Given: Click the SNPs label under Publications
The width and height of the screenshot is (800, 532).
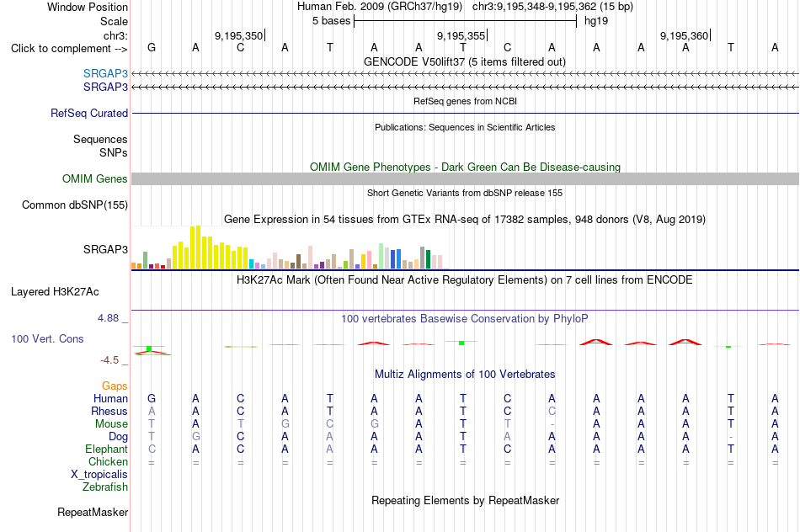Looking at the screenshot, I should pos(114,152).
